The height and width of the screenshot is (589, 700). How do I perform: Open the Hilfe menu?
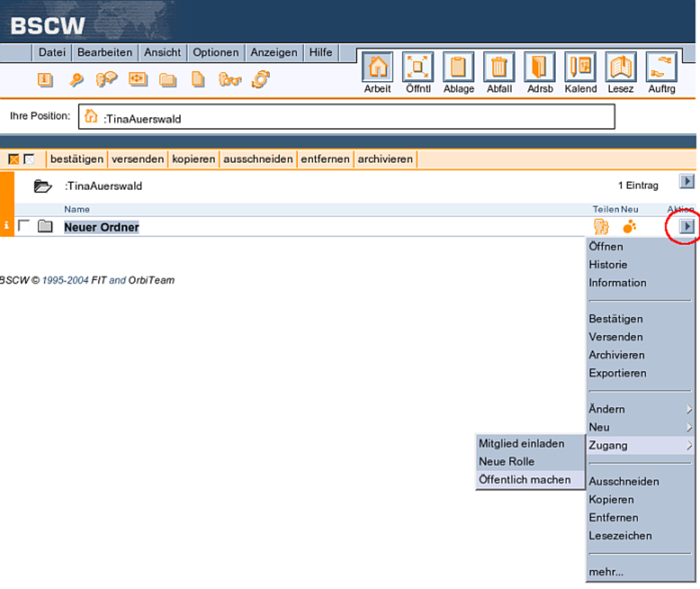tap(321, 52)
